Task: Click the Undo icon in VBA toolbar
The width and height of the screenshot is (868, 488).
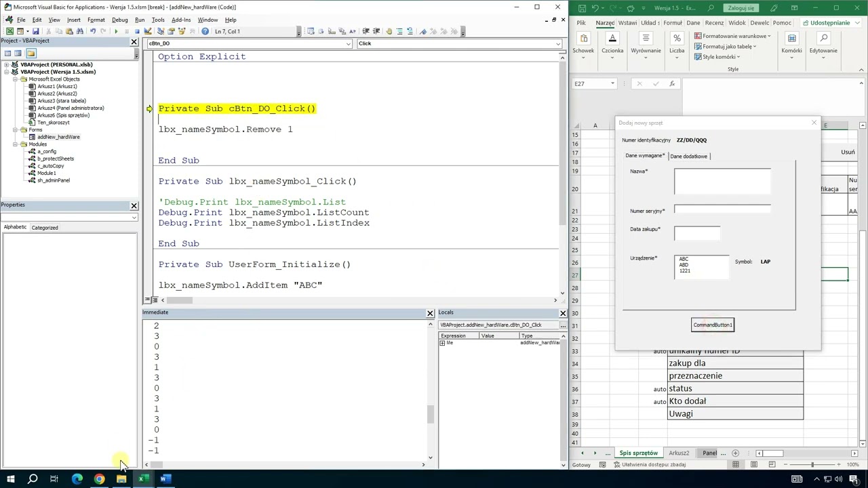Action: tap(93, 31)
